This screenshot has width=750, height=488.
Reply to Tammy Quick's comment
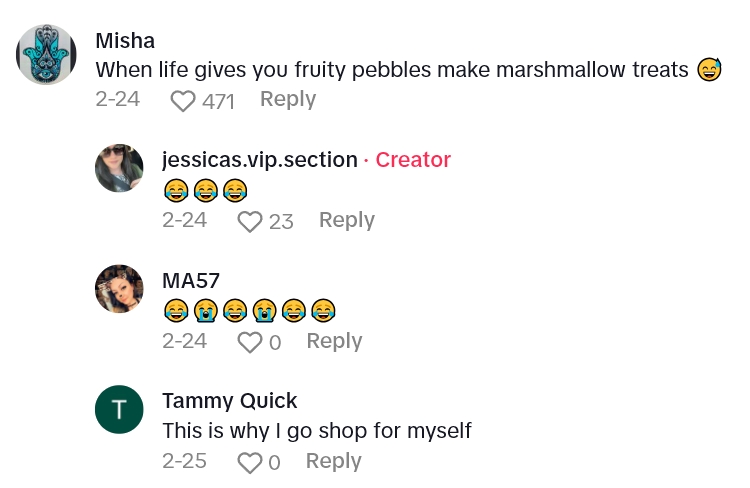click(x=333, y=461)
